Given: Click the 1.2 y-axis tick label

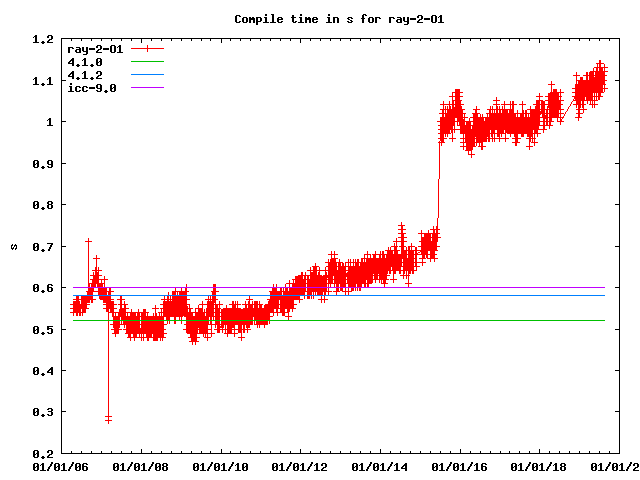Looking at the screenshot, I should pos(41,39).
